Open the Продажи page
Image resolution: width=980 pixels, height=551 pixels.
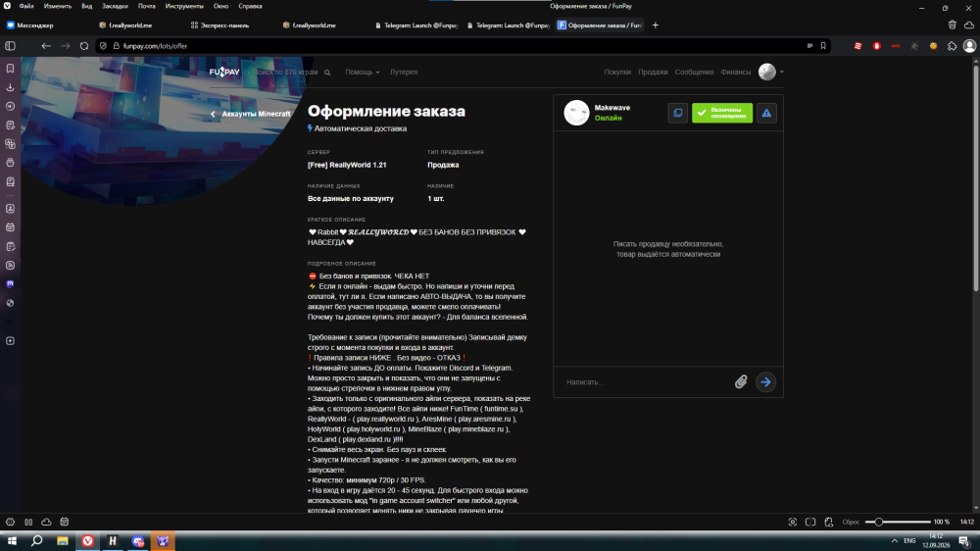coord(653,73)
